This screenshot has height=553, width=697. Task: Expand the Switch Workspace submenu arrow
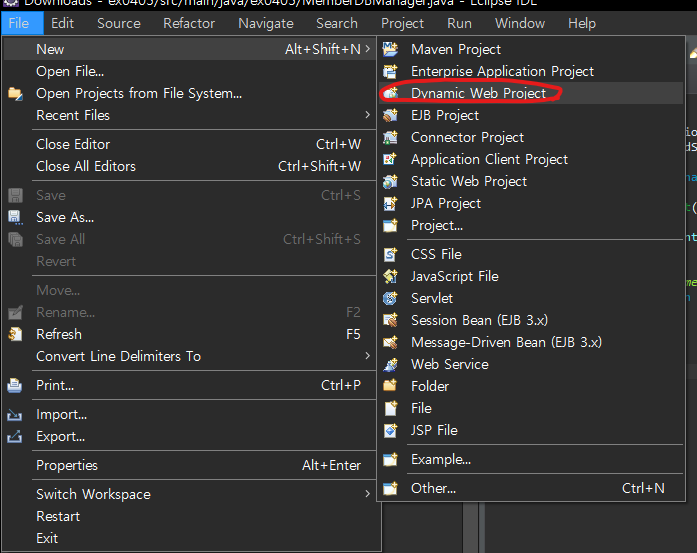coord(368,494)
